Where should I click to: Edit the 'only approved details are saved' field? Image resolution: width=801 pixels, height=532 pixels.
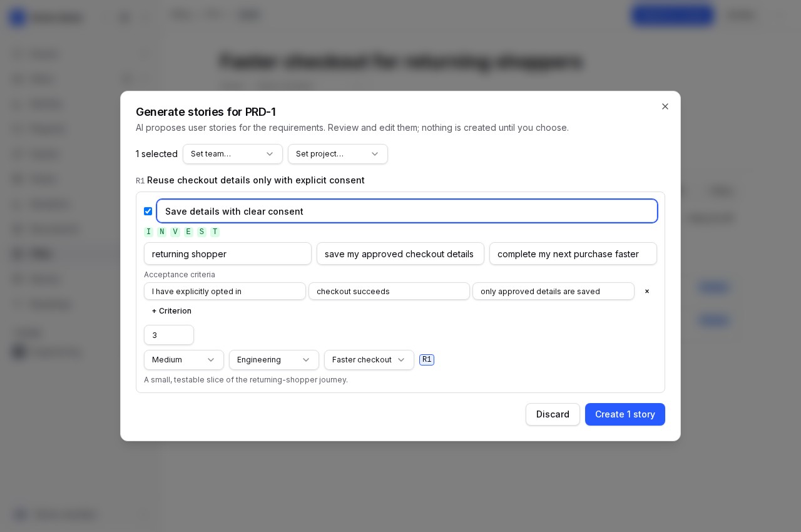click(x=553, y=291)
